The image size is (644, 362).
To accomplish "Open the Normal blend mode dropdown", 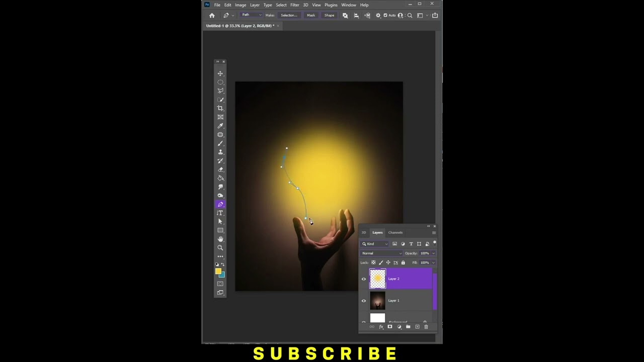I will (381, 253).
